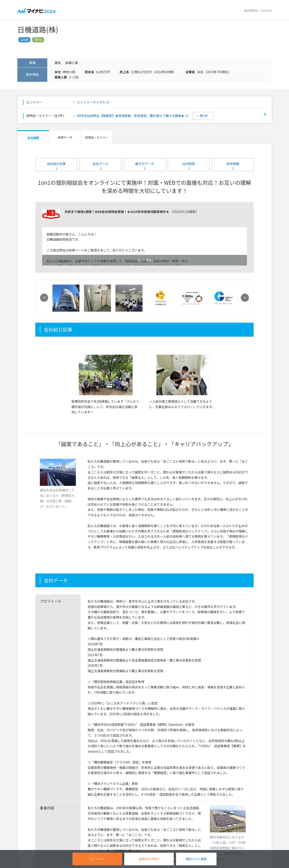Click the 「誠実であること」 section heading
289x868 pixels.
[x=144, y=444]
